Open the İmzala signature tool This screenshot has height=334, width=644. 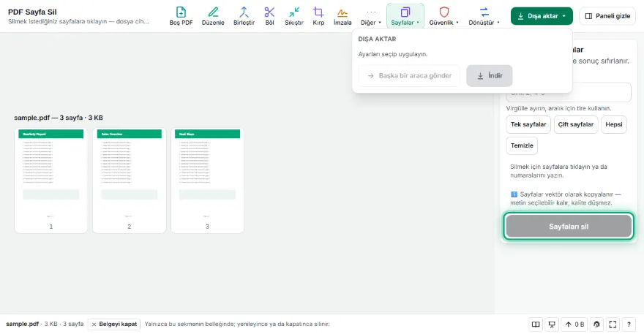click(x=342, y=16)
